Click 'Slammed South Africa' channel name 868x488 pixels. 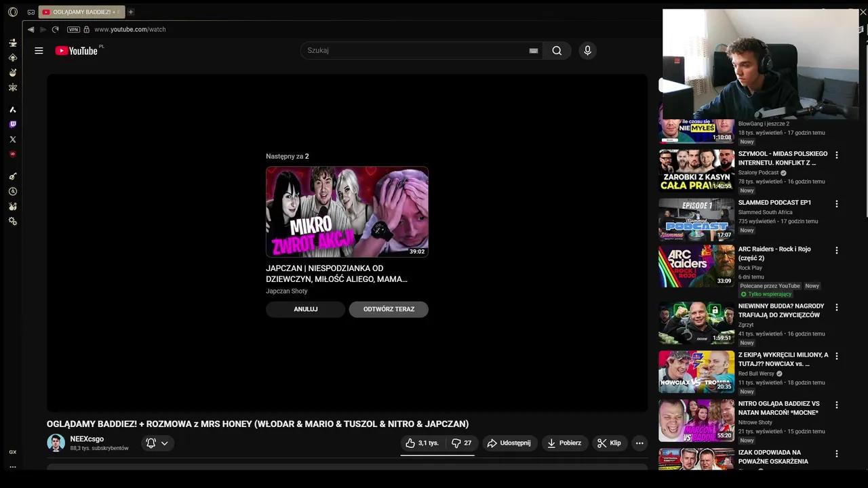pyautogui.click(x=765, y=212)
